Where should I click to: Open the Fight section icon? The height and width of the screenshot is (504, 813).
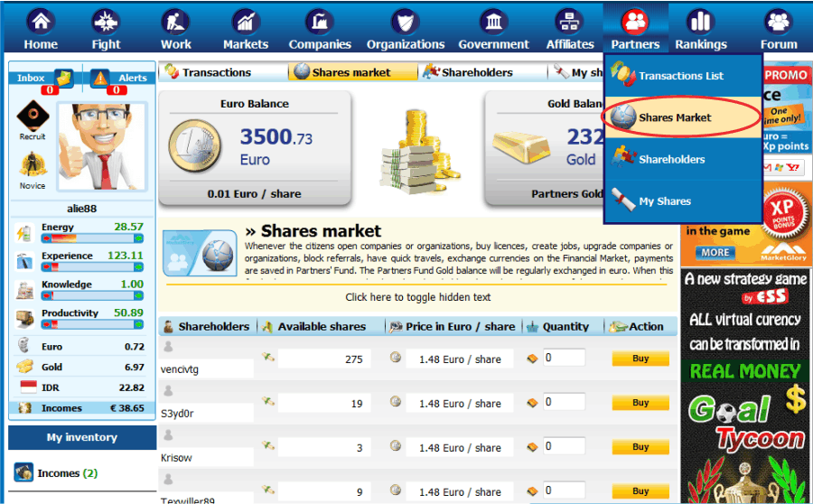tap(106, 22)
